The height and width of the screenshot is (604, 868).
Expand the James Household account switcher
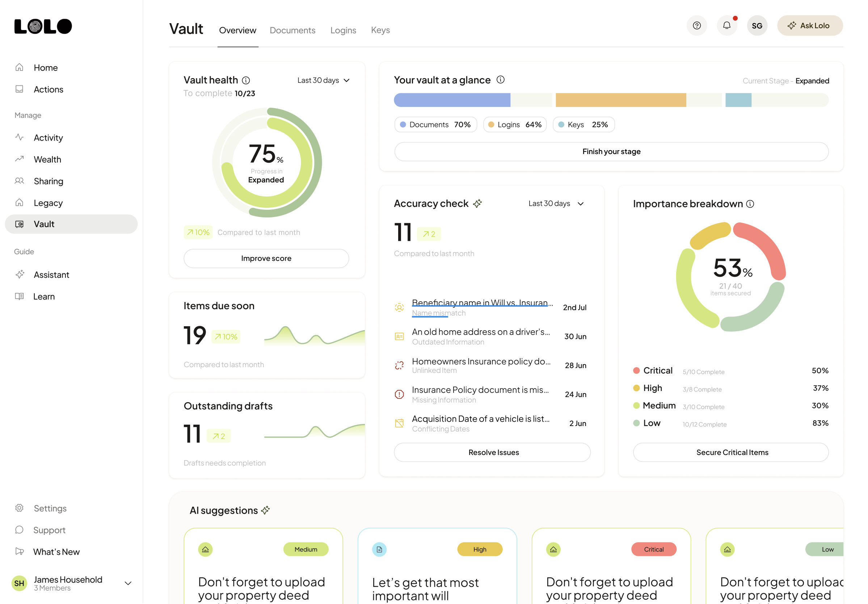pos(128,583)
